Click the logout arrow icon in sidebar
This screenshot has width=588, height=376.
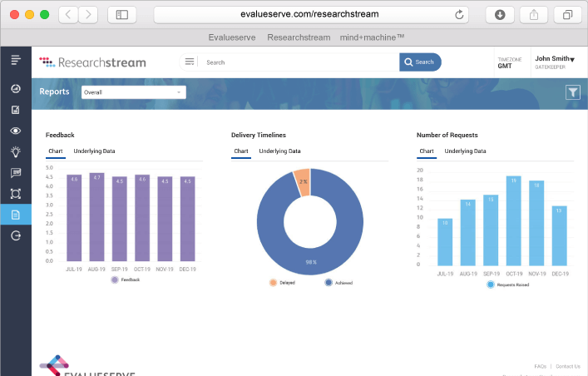tap(16, 235)
